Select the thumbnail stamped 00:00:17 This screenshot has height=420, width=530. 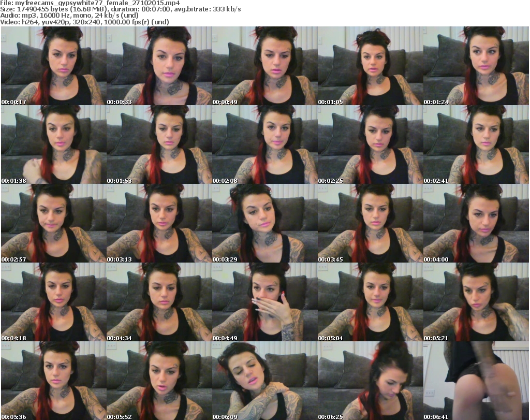click(x=54, y=66)
